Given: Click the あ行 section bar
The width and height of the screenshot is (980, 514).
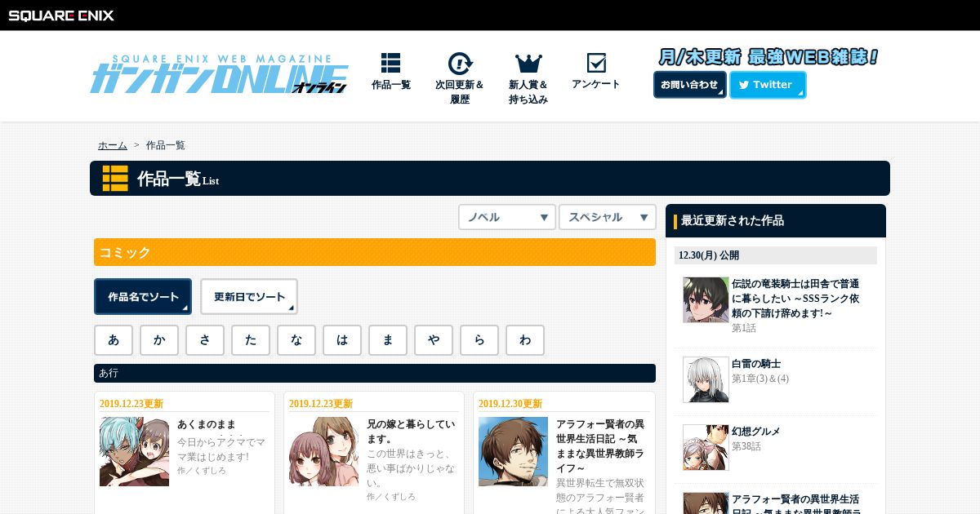Looking at the screenshot, I should [x=375, y=373].
